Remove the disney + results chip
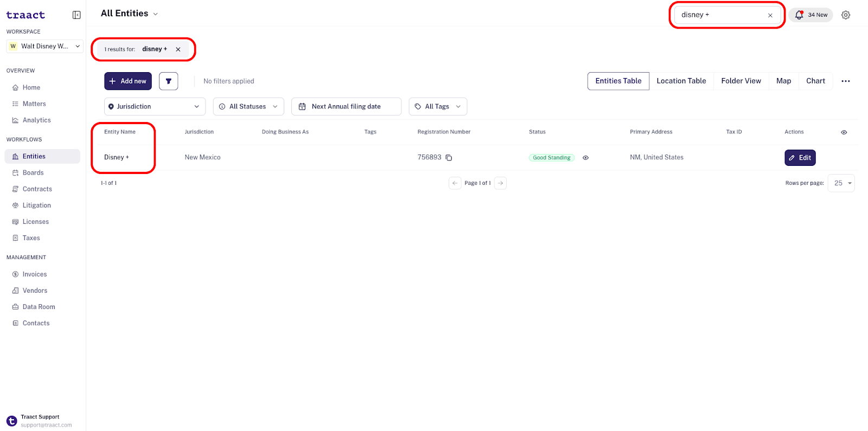Image resolution: width=868 pixels, height=431 pixels. 178,49
